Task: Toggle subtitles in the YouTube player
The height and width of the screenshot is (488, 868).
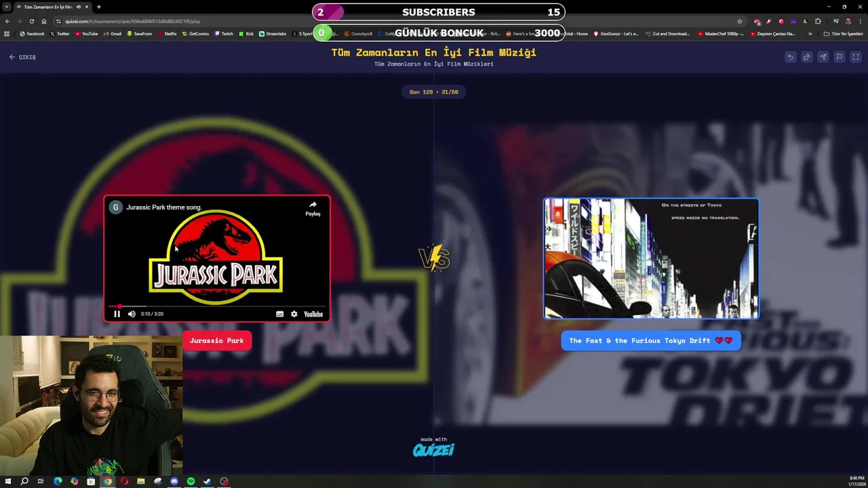Action: [279, 314]
